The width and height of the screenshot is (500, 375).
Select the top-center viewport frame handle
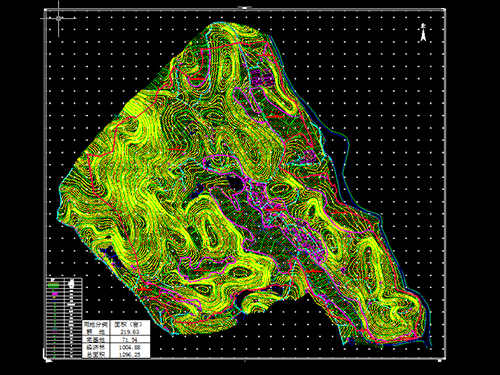coord(245,7)
